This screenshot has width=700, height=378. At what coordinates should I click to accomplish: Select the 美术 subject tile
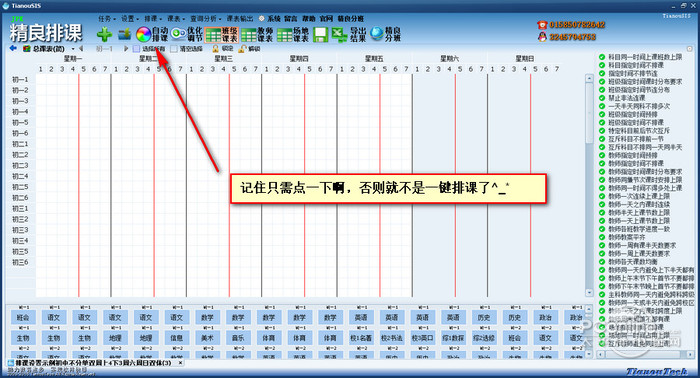(x=207, y=338)
